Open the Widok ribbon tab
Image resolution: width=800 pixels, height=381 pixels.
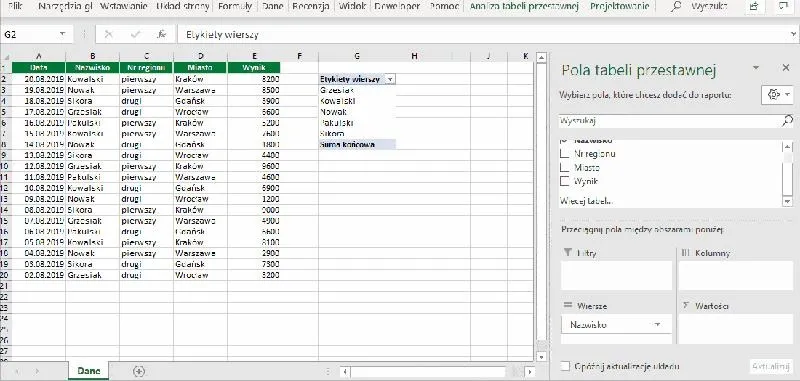(352, 7)
